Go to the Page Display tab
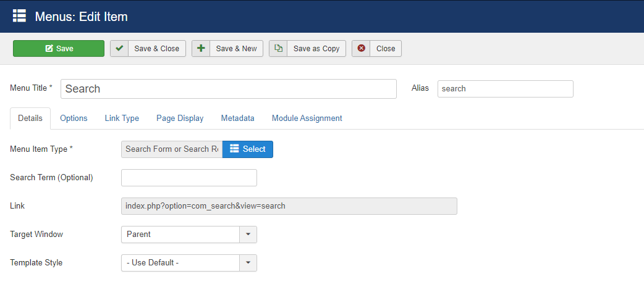The width and height of the screenshot is (644, 295). coord(180,118)
